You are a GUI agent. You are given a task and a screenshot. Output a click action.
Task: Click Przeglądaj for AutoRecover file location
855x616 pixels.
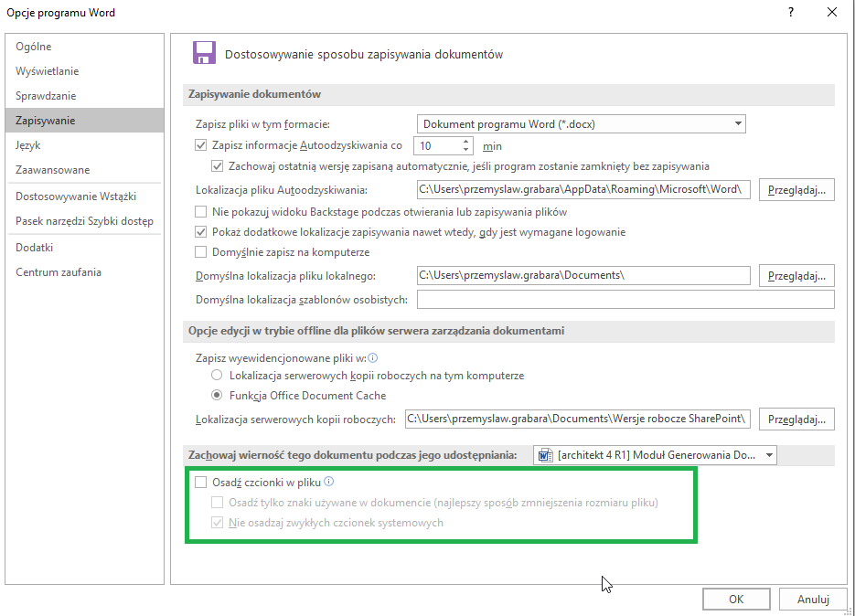point(796,190)
